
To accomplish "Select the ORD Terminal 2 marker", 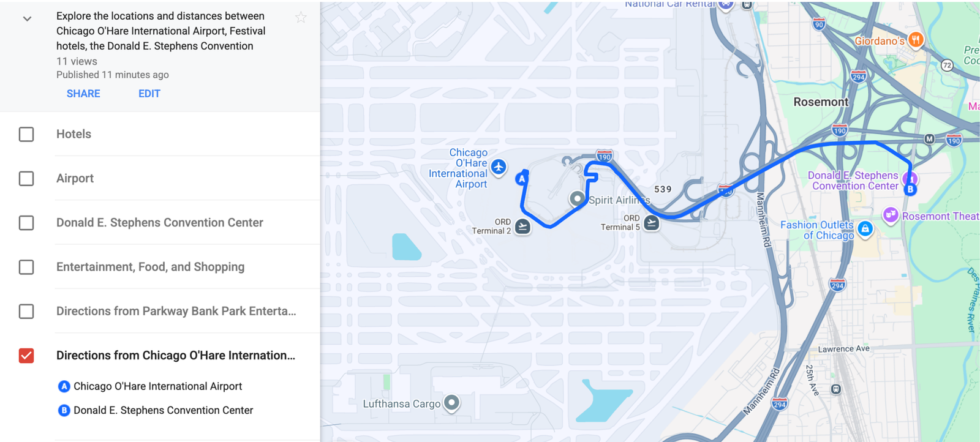I will (522, 227).
